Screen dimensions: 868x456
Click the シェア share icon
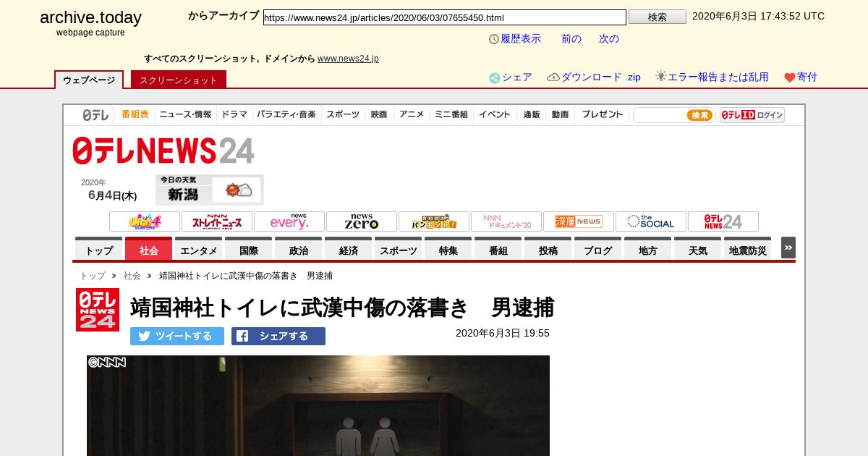point(494,78)
